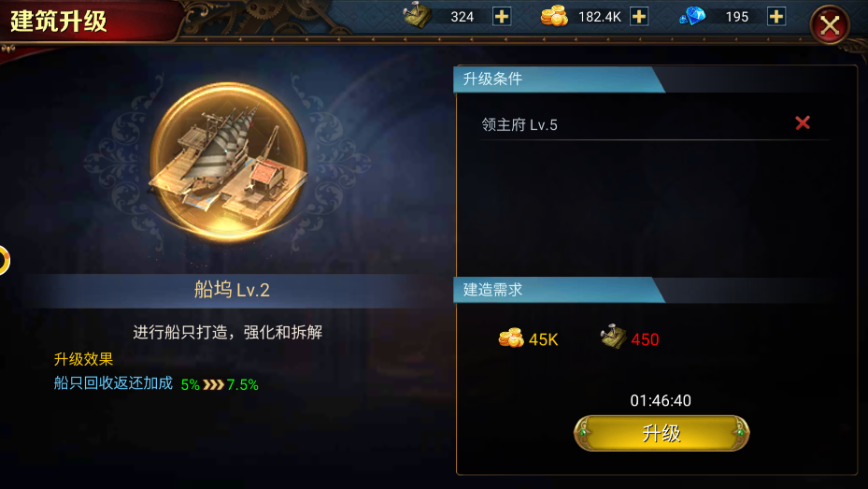Click the red X next to 领主府 Lv.5
The height and width of the screenshot is (489, 868).
point(803,122)
